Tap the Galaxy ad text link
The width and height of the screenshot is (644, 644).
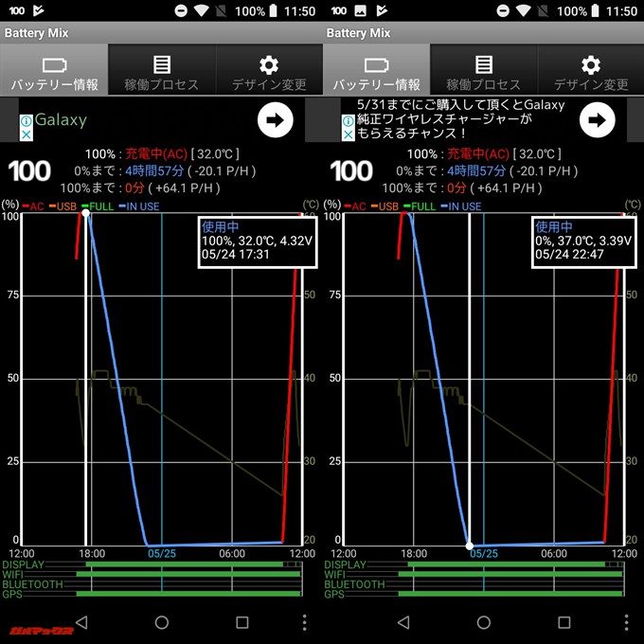tap(61, 120)
